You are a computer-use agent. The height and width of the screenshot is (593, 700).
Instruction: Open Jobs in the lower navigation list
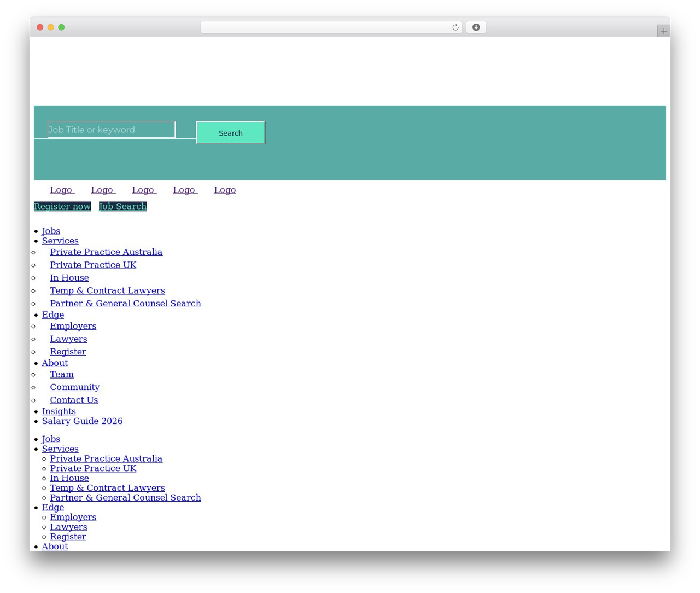(51, 439)
